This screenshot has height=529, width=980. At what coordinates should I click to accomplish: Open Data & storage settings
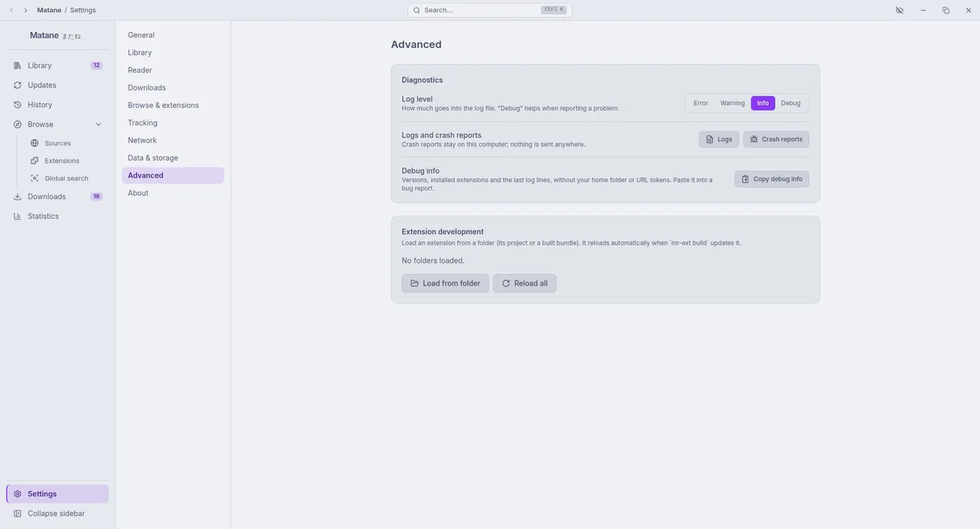click(x=173, y=158)
